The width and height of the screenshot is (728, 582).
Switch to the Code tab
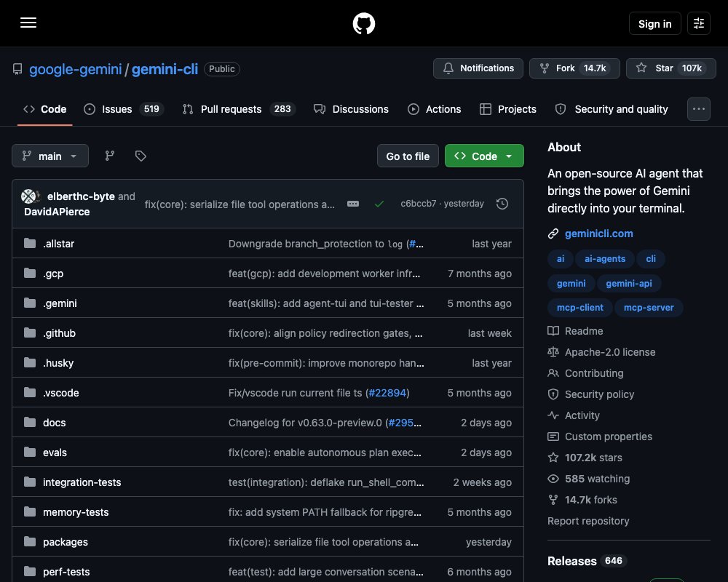pos(44,109)
